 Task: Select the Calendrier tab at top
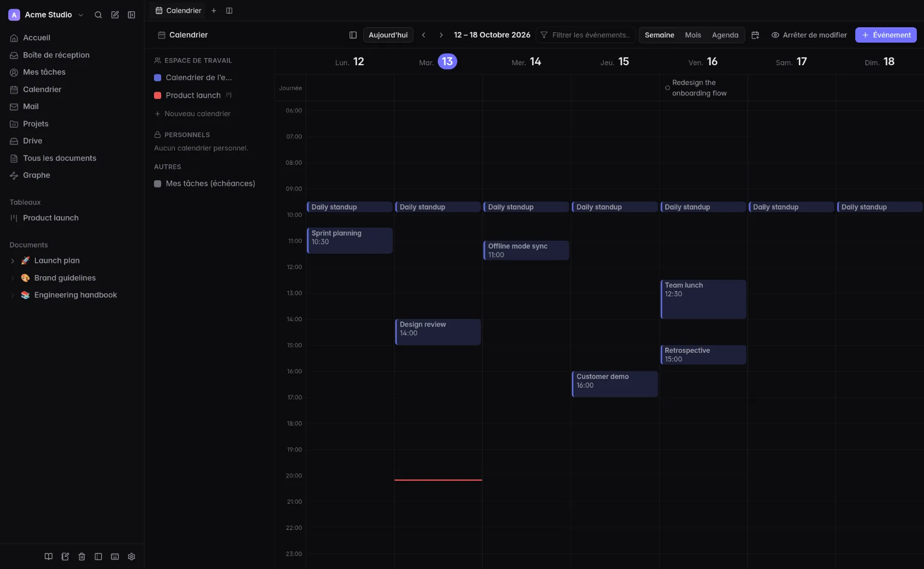(x=178, y=11)
